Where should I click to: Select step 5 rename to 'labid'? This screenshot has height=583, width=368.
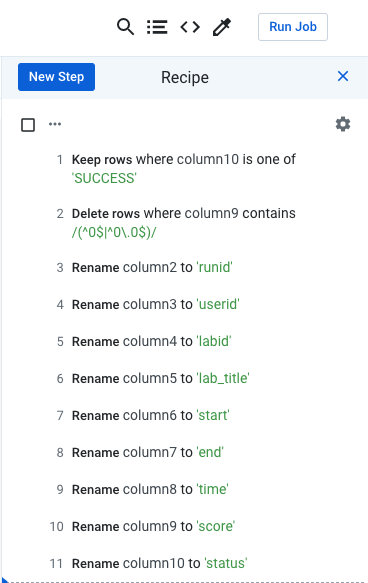184,341
